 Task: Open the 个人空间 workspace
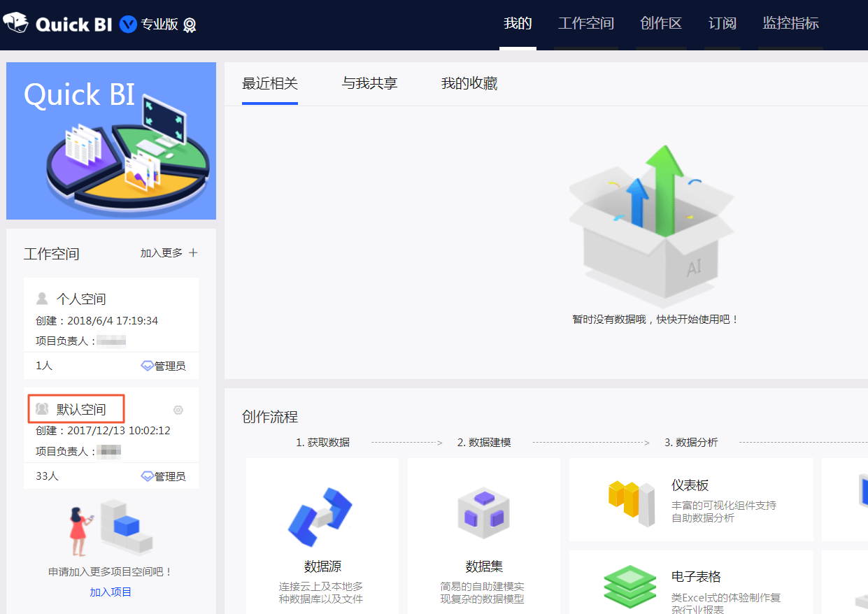81,299
